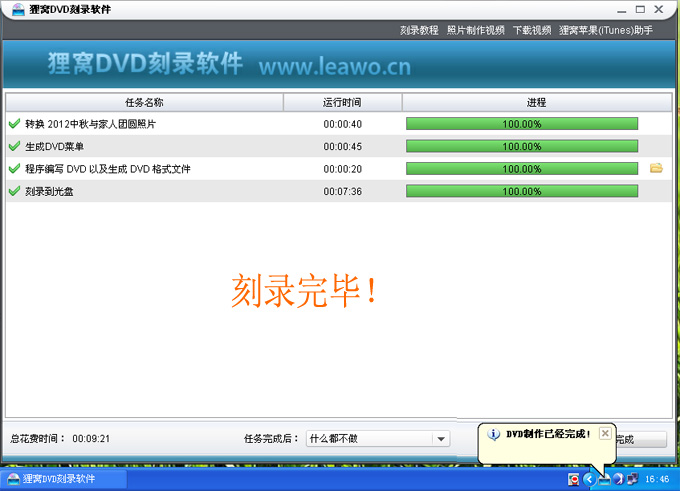Click the taskbar clock 16:46

pos(657,479)
